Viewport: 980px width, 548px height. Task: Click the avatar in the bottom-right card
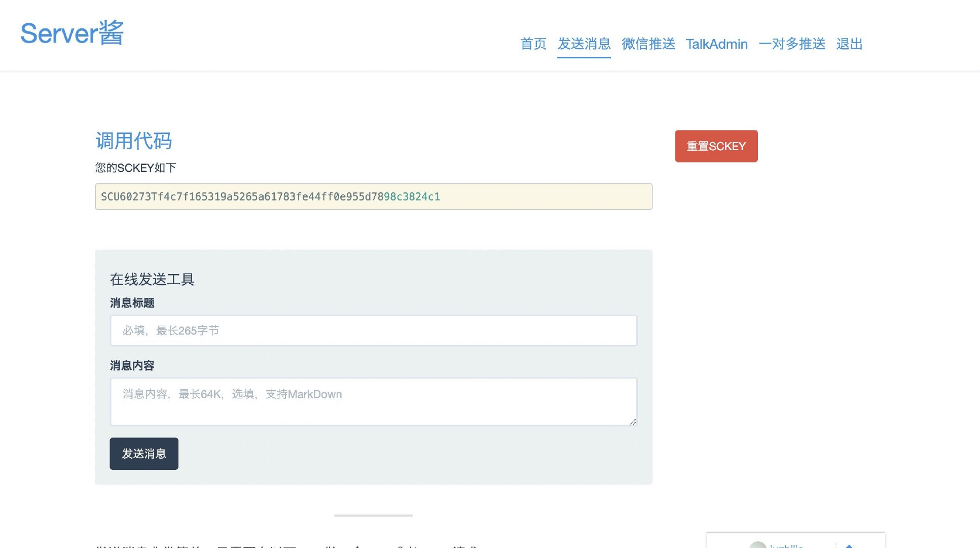click(x=757, y=545)
